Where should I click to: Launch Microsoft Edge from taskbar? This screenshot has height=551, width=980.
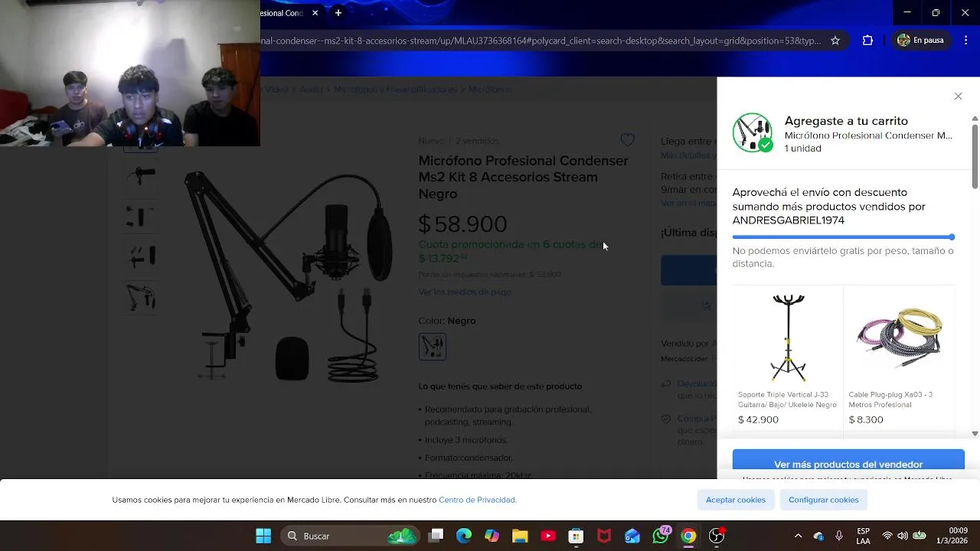464,536
